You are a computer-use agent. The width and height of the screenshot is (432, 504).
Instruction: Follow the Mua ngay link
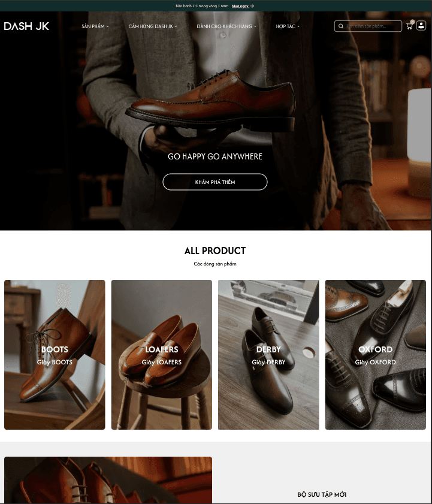240,6
